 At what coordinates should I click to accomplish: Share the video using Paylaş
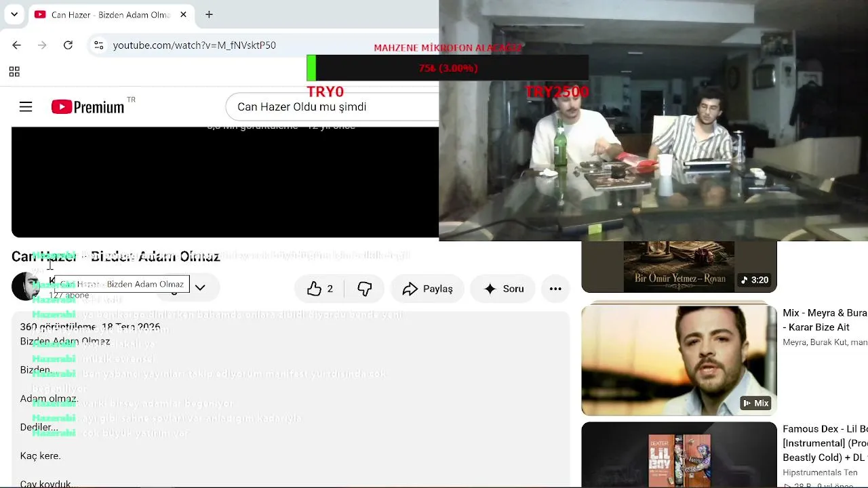click(427, 289)
